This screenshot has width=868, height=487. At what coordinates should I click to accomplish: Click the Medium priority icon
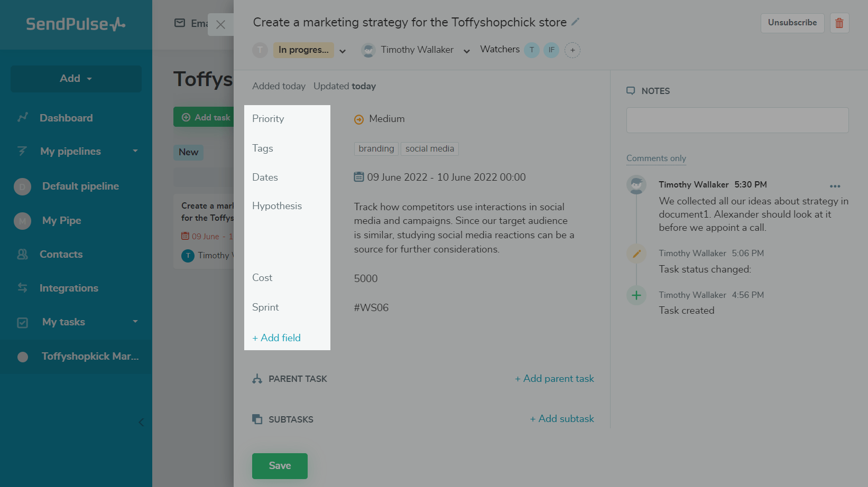359,119
